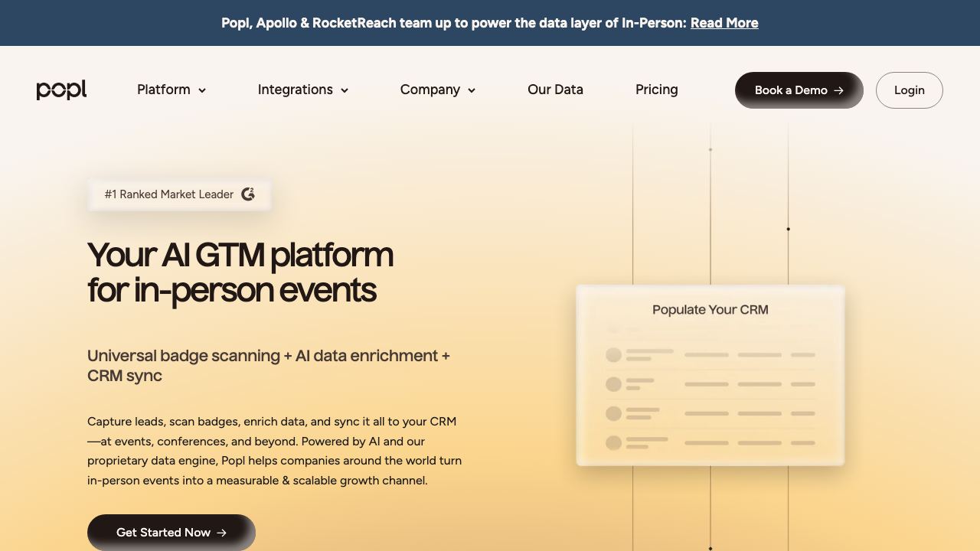980x551 pixels.
Task: Click the Popl logo
Action: click(x=61, y=90)
